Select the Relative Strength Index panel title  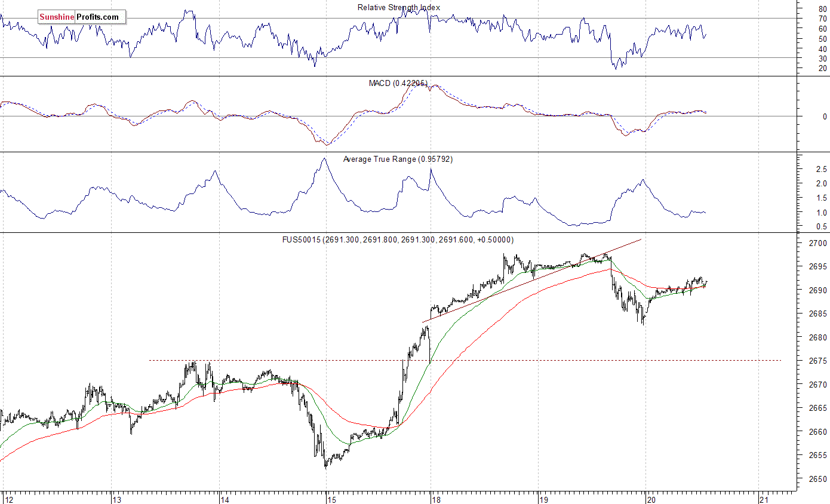[x=399, y=8]
